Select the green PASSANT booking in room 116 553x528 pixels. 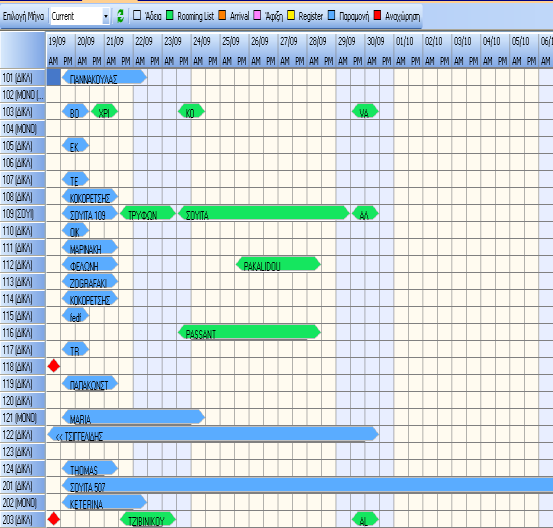click(x=249, y=332)
